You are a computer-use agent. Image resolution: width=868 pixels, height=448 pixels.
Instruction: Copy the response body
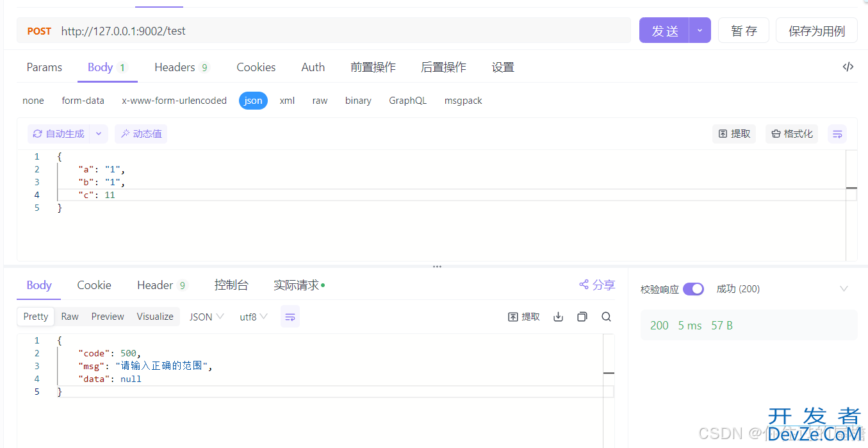(582, 317)
